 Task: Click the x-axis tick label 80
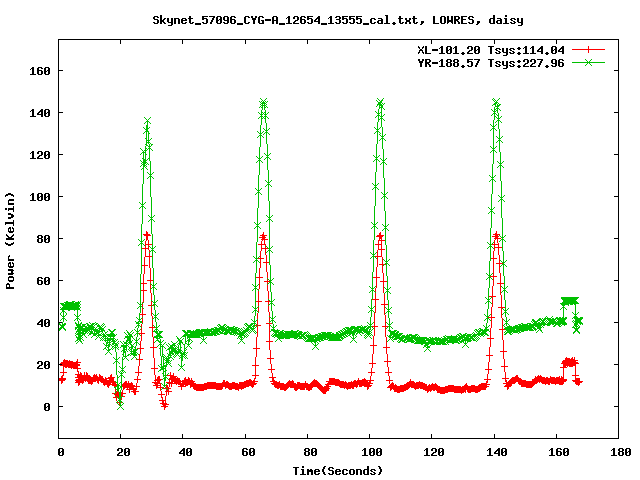310,452
